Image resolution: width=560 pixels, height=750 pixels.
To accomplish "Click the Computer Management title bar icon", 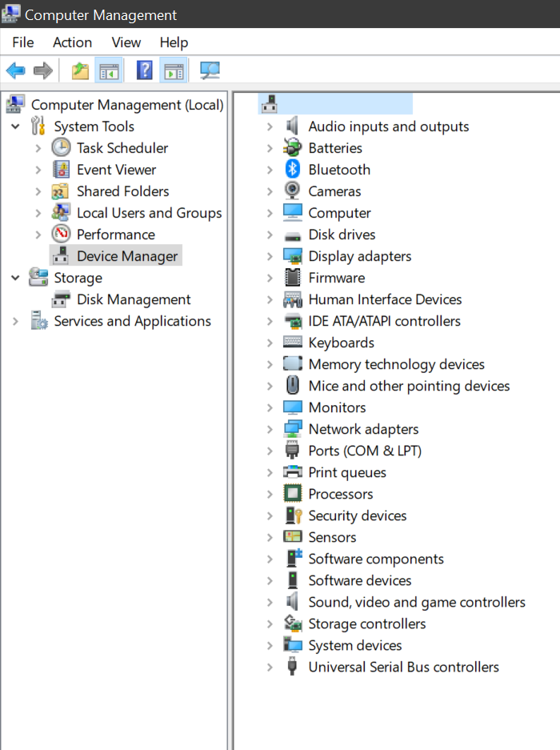I will coord(11,14).
